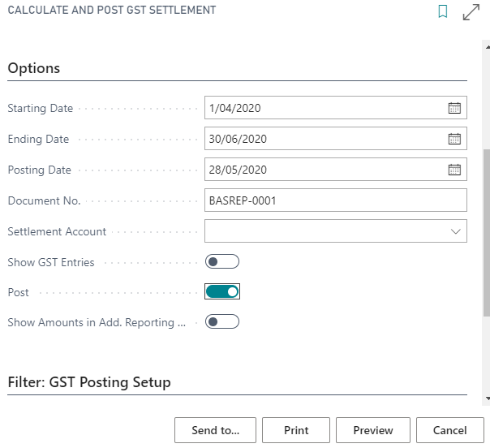Open the Starting Date calendar picker
The width and height of the screenshot is (490, 448).
click(454, 108)
